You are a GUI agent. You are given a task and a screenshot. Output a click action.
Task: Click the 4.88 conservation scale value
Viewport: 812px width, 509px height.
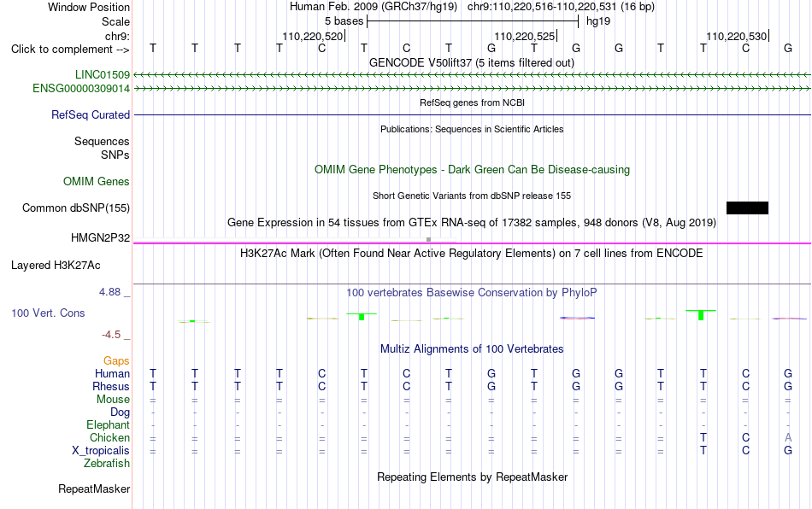click(x=109, y=292)
